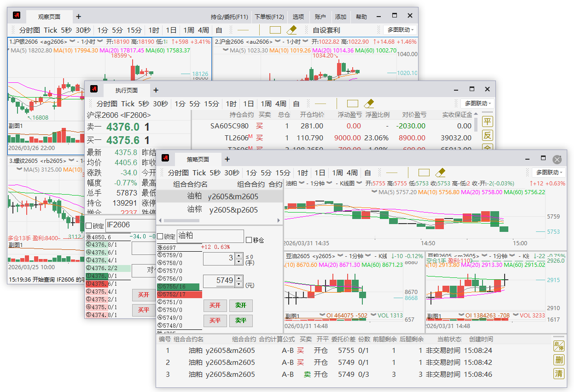Select the rectangle drawing tool in 执行页面 toolbar

coord(352,104)
